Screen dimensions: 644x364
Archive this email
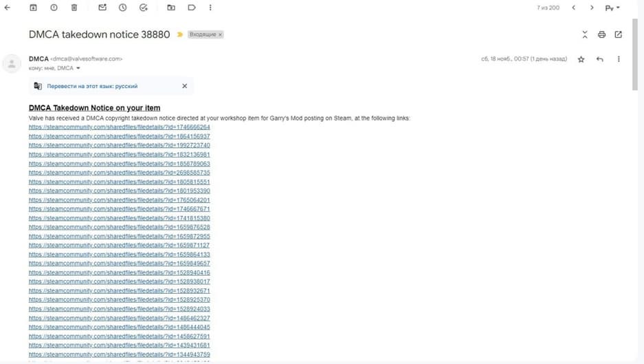click(x=33, y=8)
